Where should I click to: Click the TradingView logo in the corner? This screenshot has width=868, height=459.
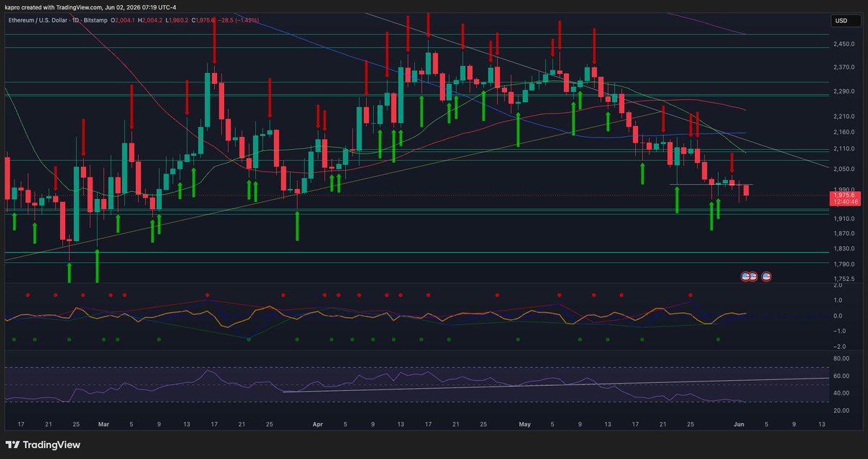point(43,445)
